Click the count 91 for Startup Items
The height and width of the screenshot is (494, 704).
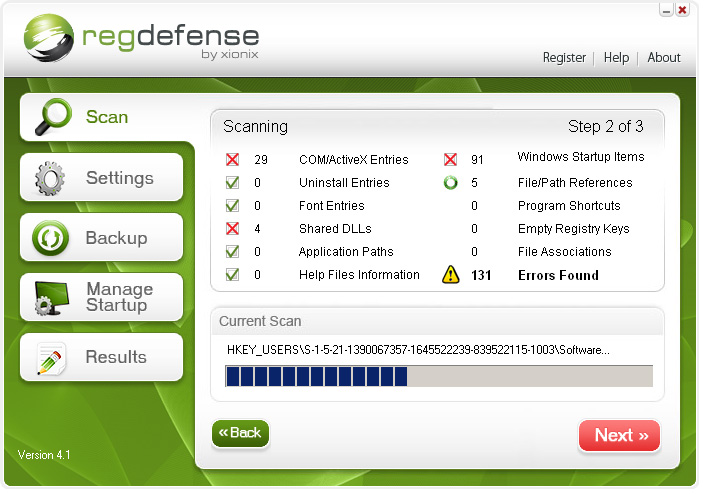(477, 159)
